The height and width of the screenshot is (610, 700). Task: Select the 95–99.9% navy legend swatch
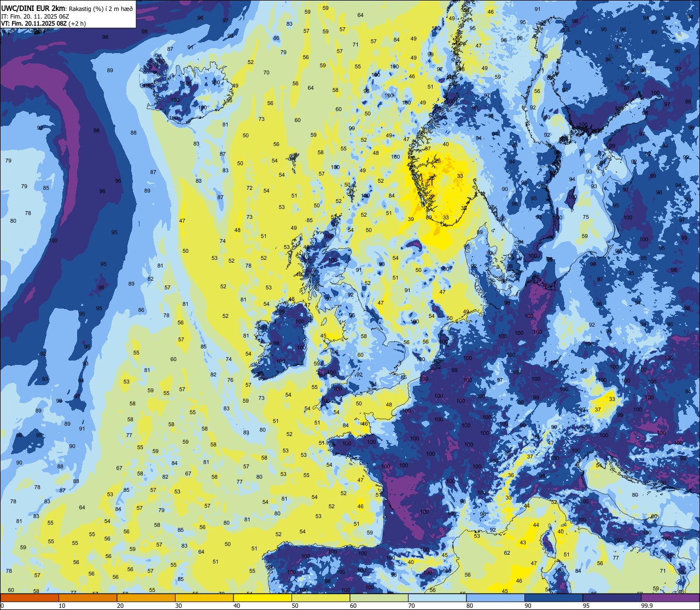point(612,598)
